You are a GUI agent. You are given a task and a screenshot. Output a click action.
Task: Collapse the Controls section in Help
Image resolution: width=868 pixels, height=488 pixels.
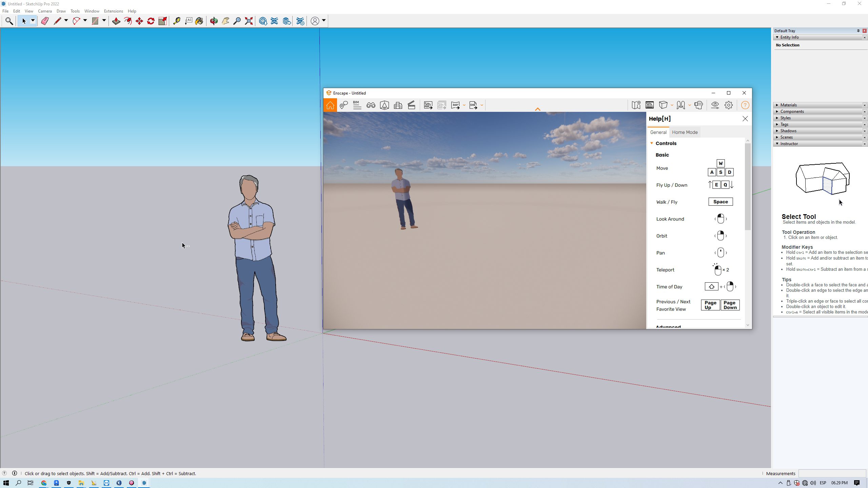pos(652,143)
